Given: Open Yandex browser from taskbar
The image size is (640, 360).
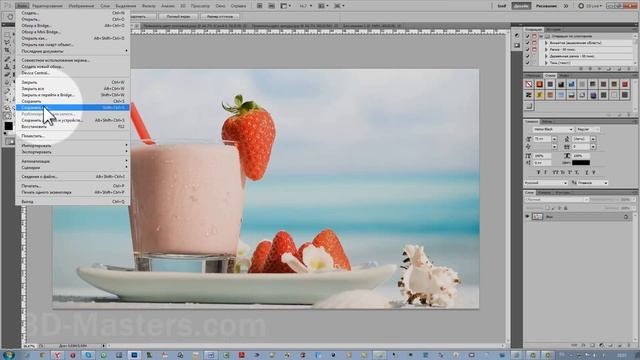Looking at the screenshot, I should pyautogui.click(x=58, y=355).
